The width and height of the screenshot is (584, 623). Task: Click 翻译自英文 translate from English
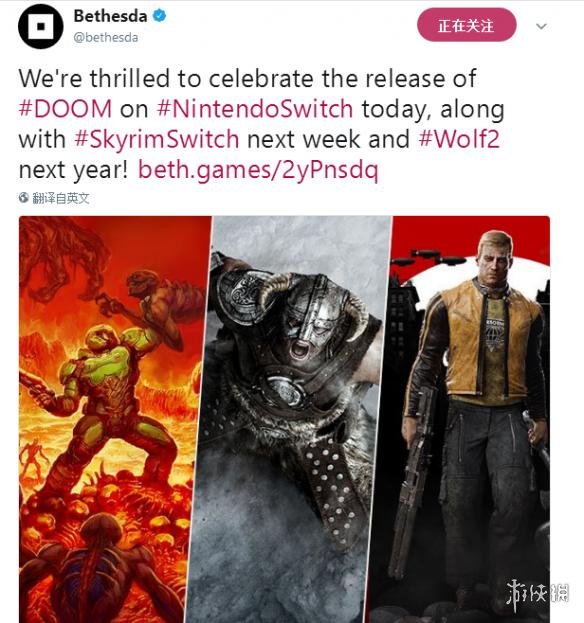pos(61,198)
